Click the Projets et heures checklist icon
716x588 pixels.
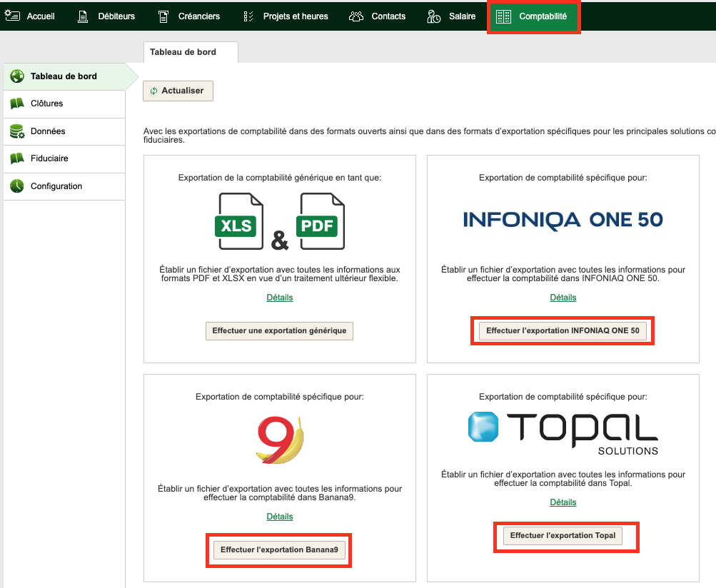click(248, 17)
